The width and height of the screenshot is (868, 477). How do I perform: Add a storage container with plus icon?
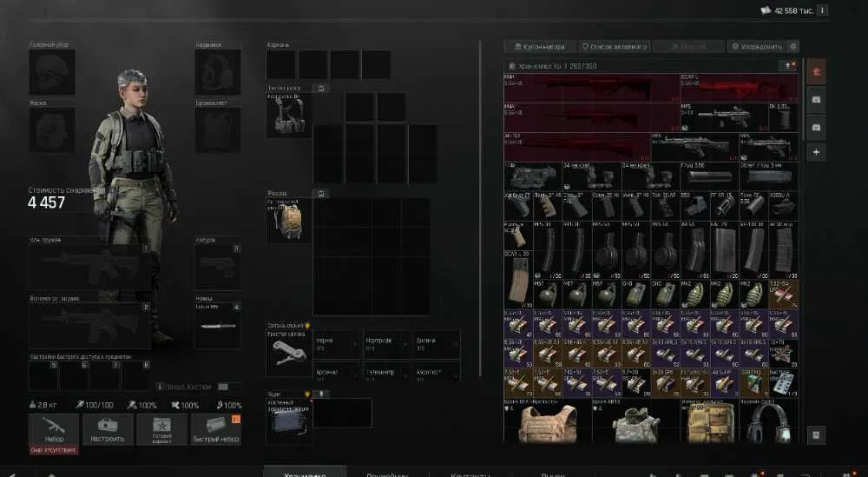pos(816,152)
